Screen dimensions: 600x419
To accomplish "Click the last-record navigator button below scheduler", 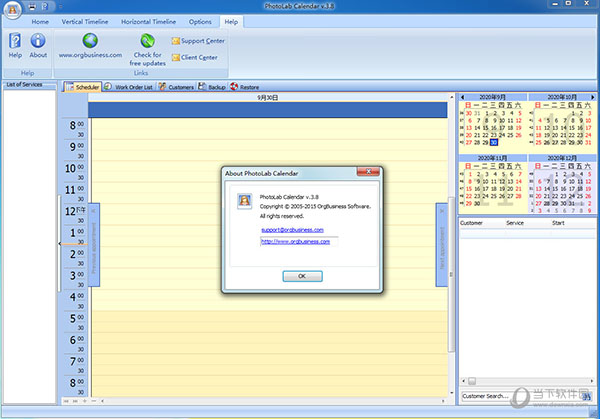I will (x=75, y=401).
